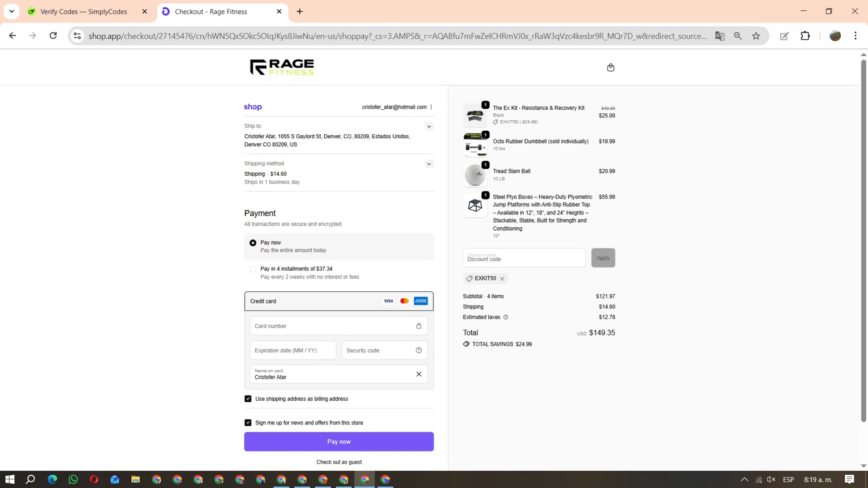Click the Mastercard icon
Image resolution: width=868 pixels, height=488 pixels.
[404, 301]
